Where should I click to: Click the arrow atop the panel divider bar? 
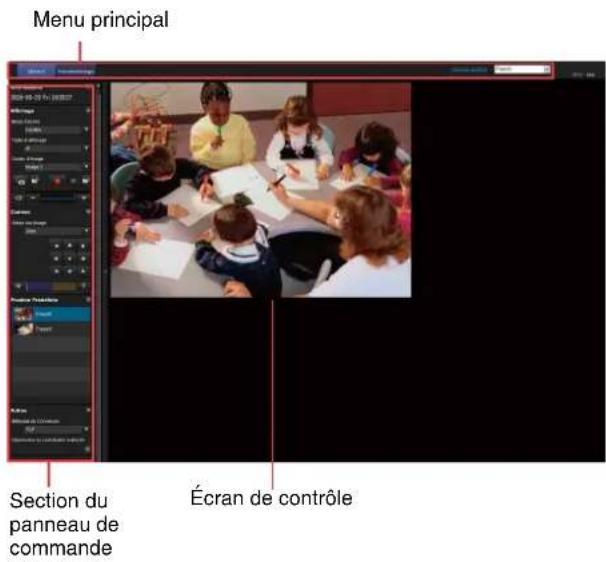(98, 86)
